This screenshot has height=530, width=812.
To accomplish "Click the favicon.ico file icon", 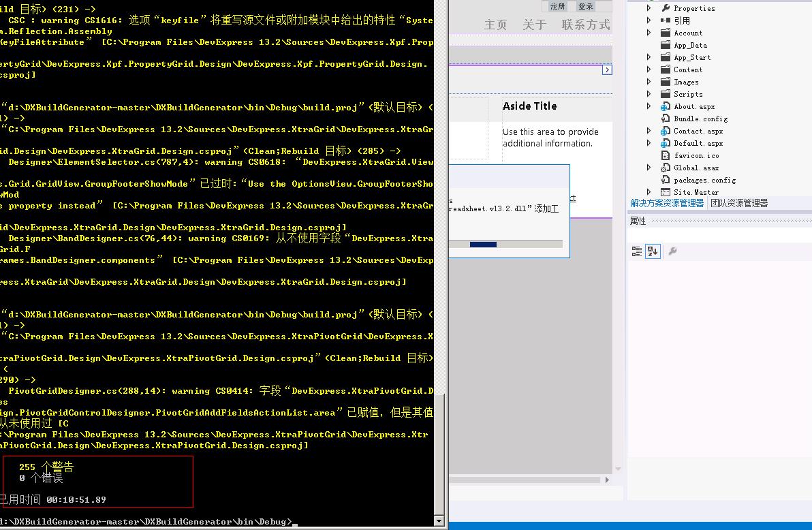I will [666, 155].
